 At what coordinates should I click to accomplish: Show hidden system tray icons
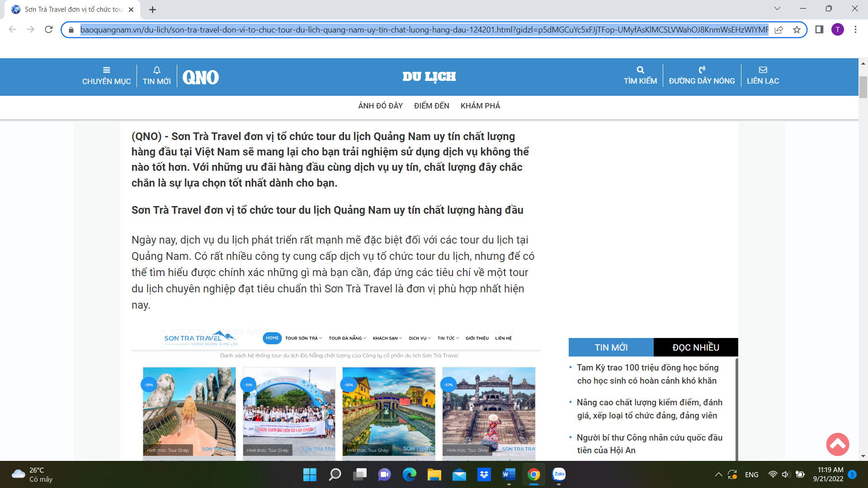[718, 474]
